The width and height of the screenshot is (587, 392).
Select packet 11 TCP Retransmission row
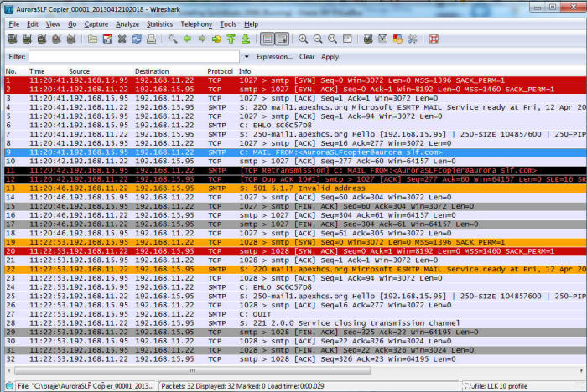295,170
